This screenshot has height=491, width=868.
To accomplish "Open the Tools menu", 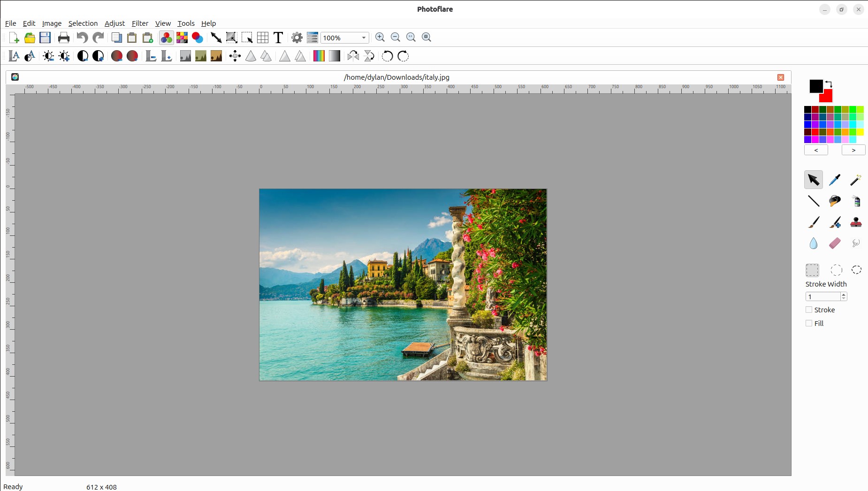I will 186,23.
